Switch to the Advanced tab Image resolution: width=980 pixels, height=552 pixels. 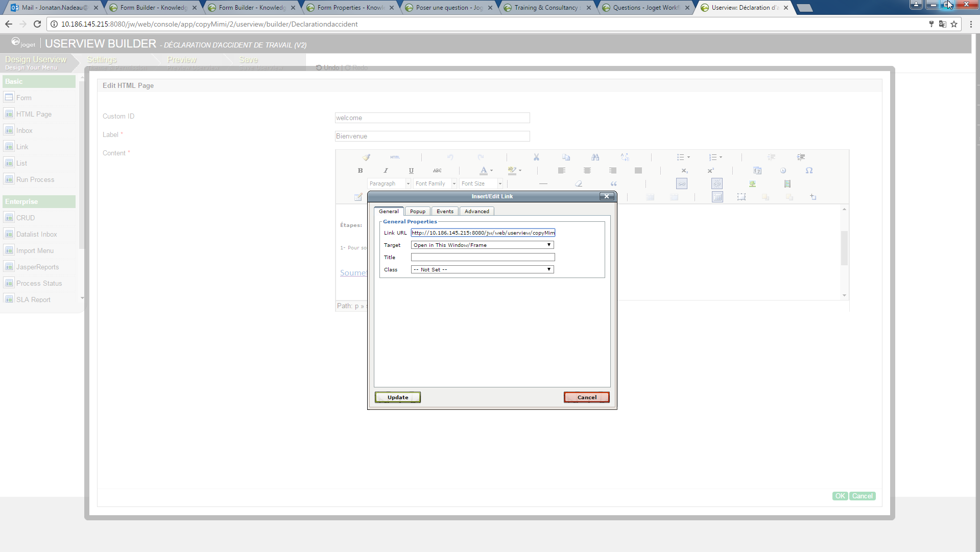[477, 211]
